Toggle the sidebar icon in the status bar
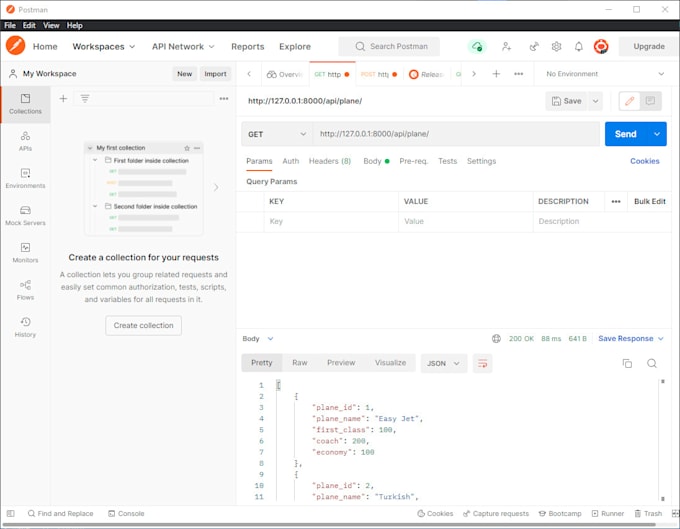The height and width of the screenshot is (529, 680). click(x=11, y=513)
